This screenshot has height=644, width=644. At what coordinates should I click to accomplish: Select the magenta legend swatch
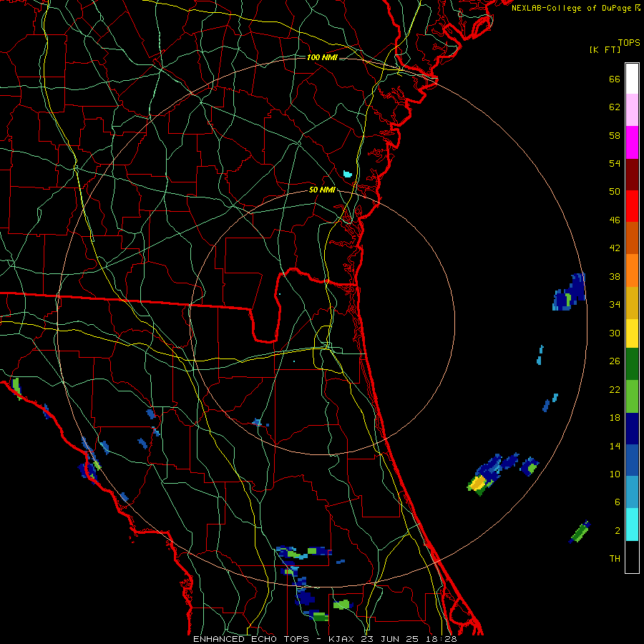[632, 142]
